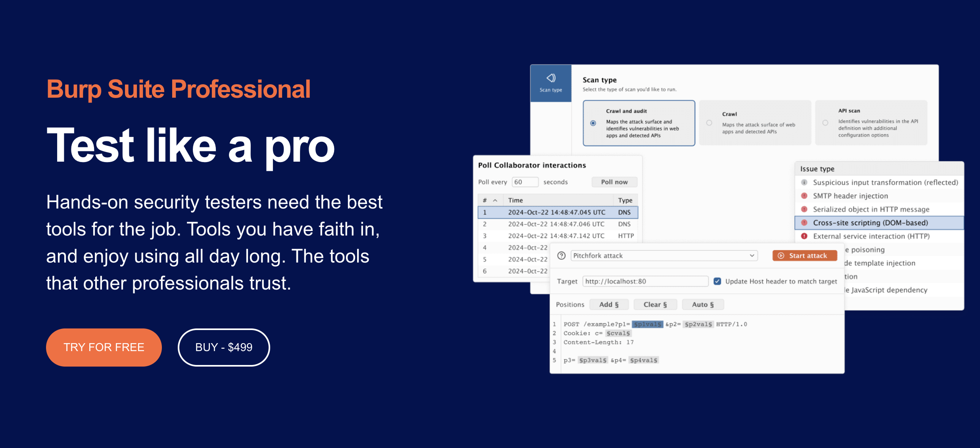The width and height of the screenshot is (980, 448).
Task: Click the Burp Suite Professional heading
Action: tap(179, 89)
